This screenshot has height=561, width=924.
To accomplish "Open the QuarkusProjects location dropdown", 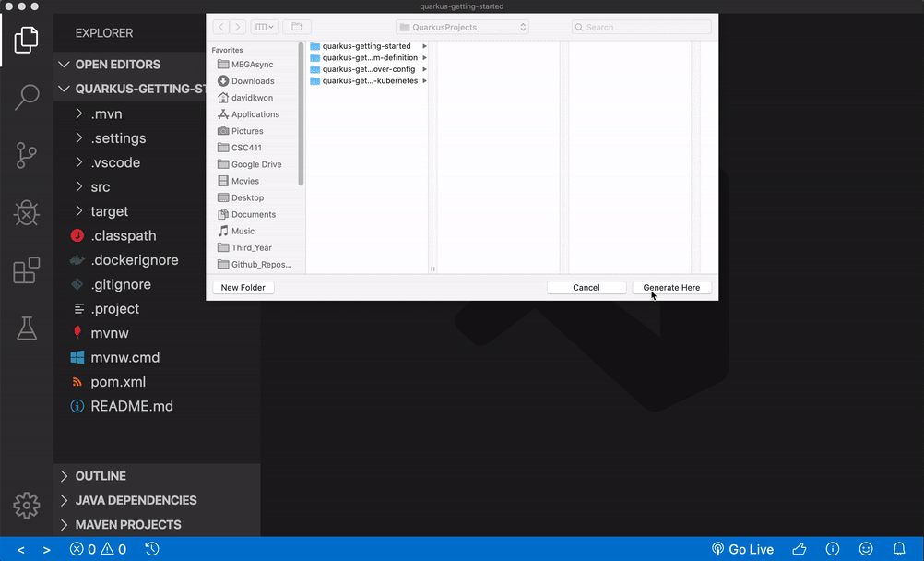I will (462, 28).
